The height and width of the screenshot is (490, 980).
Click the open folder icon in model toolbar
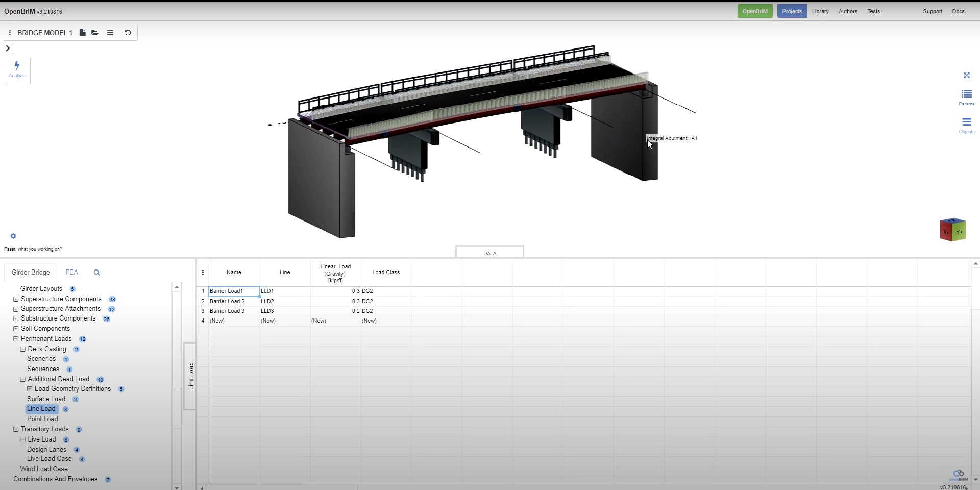click(x=95, y=33)
